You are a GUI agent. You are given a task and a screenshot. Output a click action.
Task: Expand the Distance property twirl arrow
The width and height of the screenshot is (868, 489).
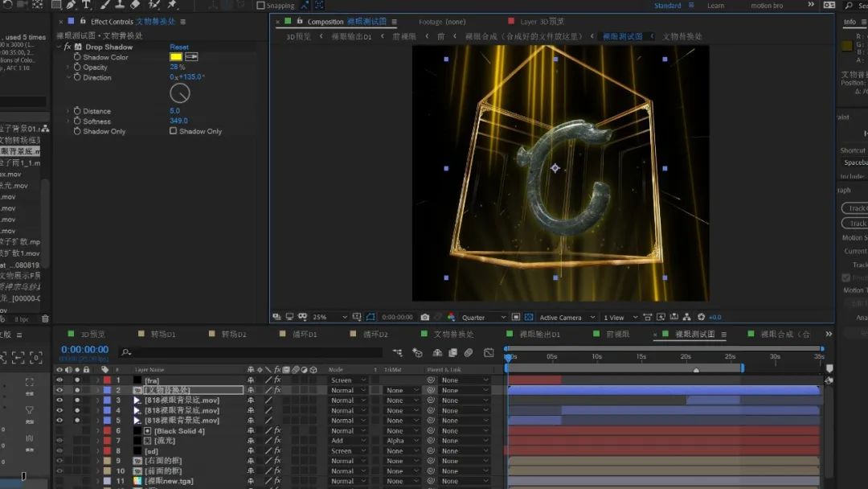pyautogui.click(x=68, y=111)
